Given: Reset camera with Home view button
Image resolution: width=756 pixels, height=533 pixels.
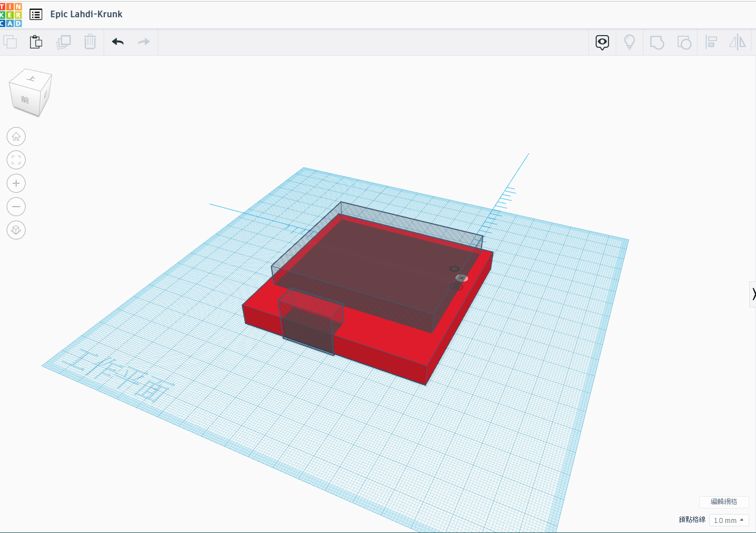Looking at the screenshot, I should (16, 136).
